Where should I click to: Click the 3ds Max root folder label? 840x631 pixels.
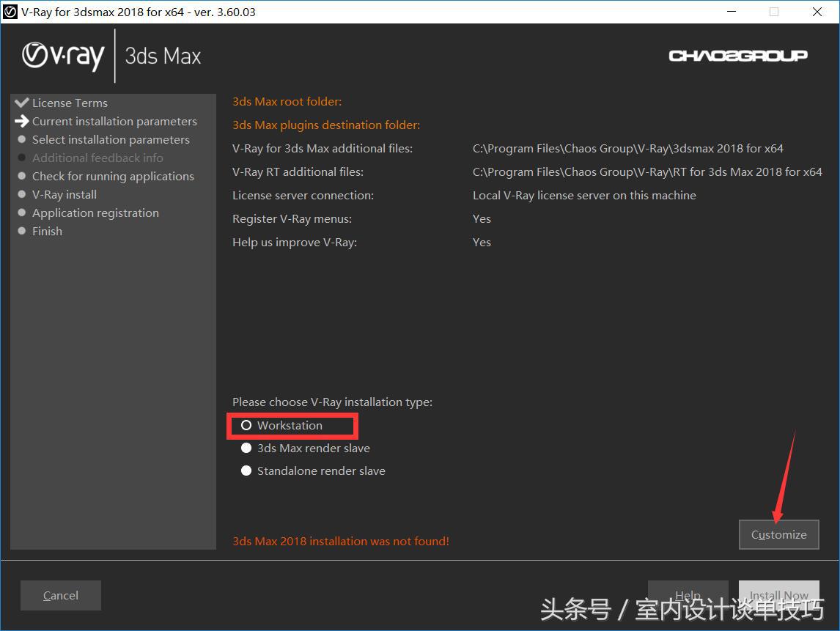(x=287, y=101)
